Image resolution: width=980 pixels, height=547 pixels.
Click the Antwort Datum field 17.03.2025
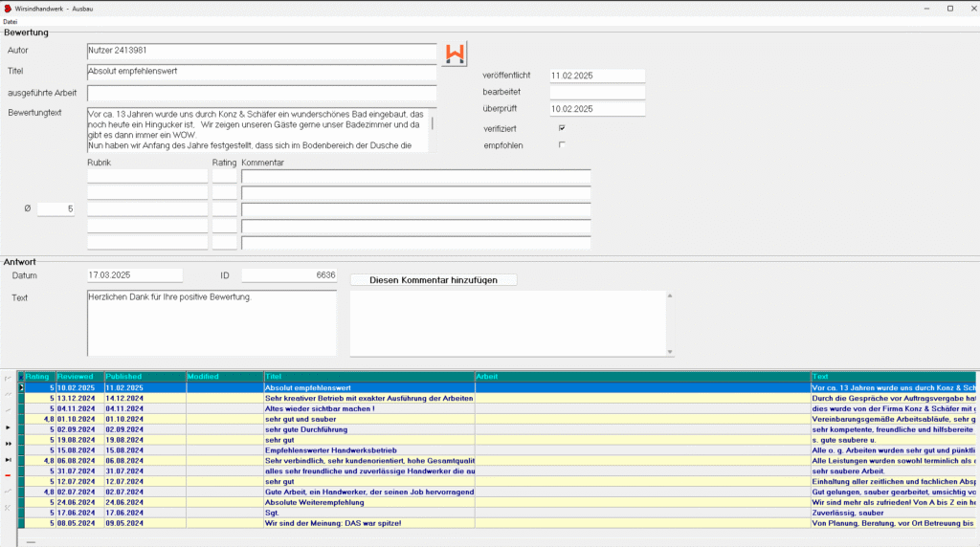click(x=135, y=275)
